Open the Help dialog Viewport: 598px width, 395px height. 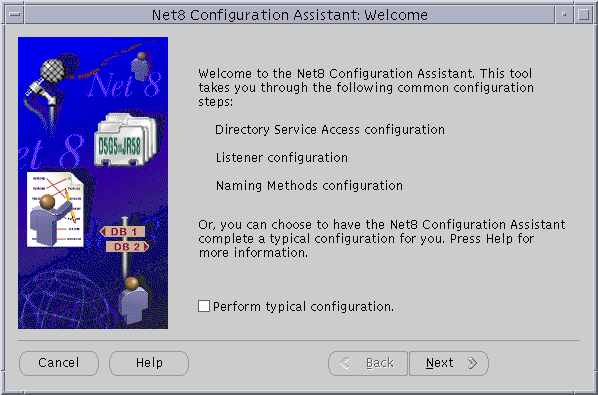click(x=149, y=363)
